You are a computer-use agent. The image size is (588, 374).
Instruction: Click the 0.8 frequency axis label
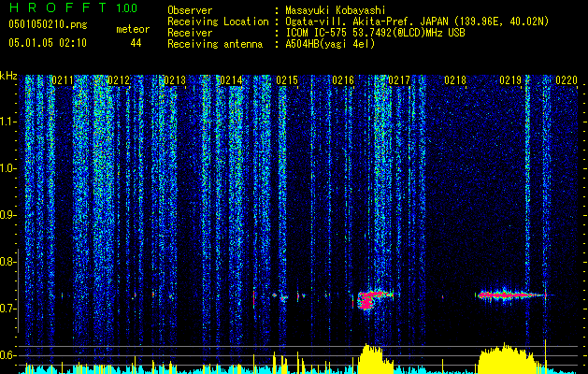[7, 262]
